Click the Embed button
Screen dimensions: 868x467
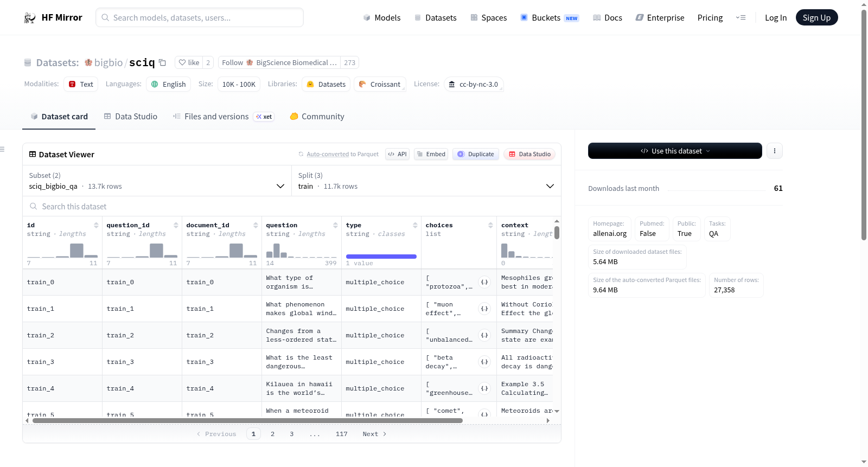coord(431,154)
